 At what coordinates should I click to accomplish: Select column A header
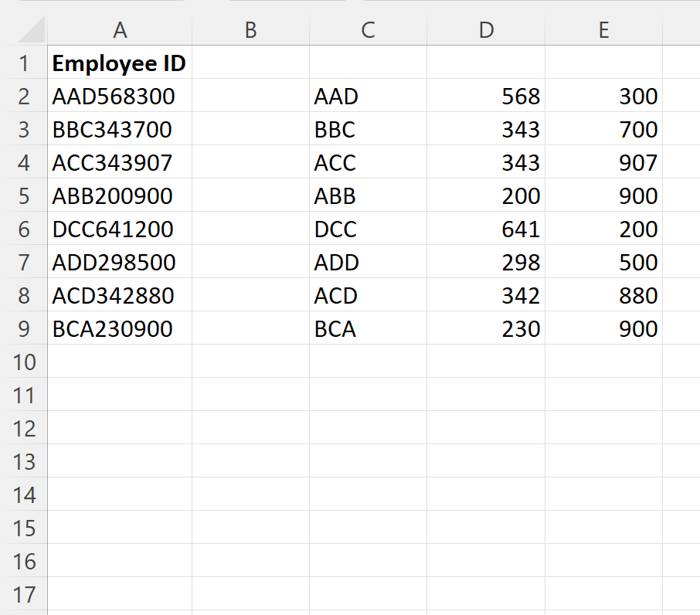pos(121,30)
